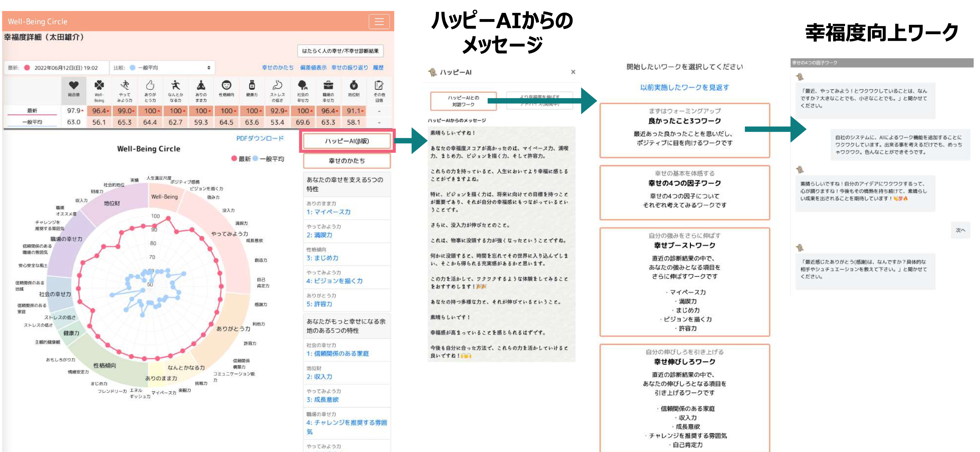Select the medicine bottle 健康力 icon
Screen dimensions: 980x452
click(252, 85)
